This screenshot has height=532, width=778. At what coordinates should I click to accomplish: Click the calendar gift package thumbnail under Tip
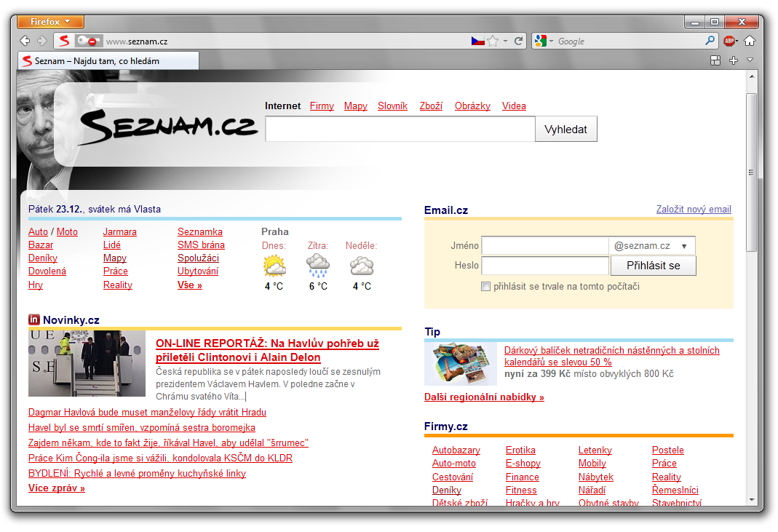(x=461, y=364)
